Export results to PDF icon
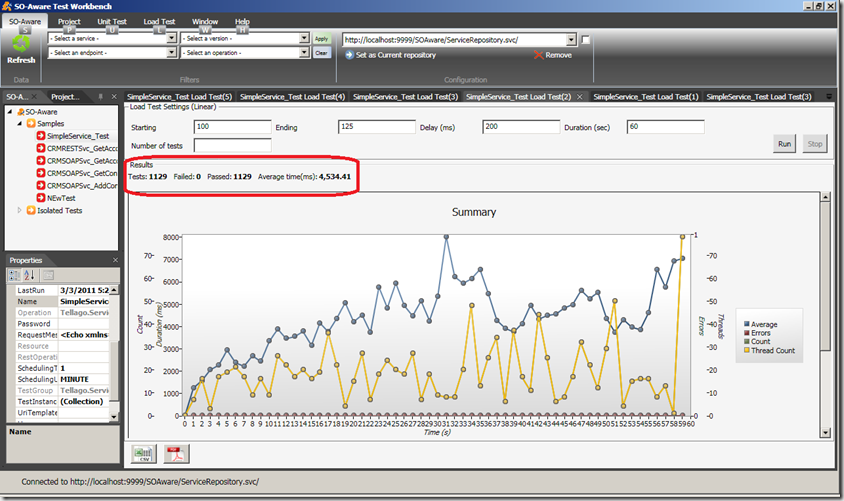 pos(177,454)
